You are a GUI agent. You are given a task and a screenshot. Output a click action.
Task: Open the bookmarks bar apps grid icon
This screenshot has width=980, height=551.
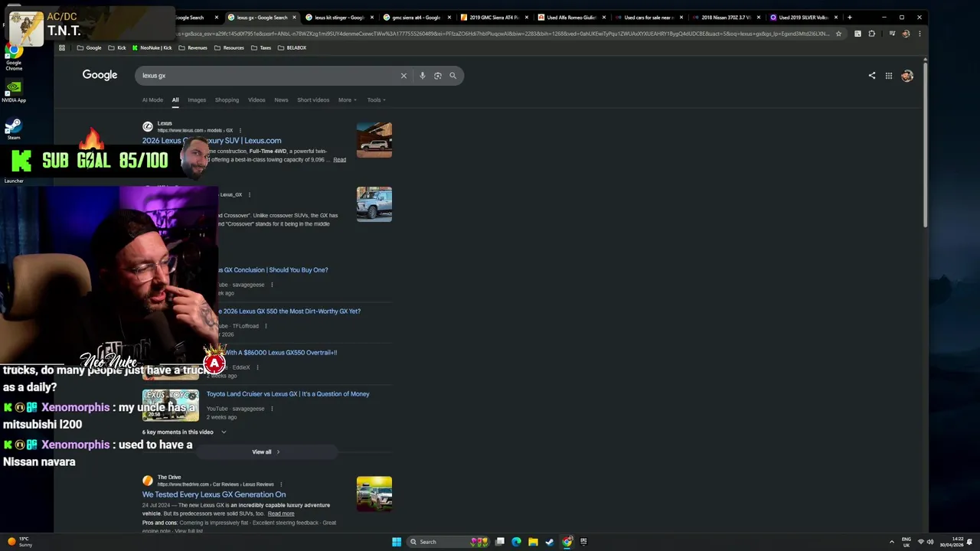(62, 47)
